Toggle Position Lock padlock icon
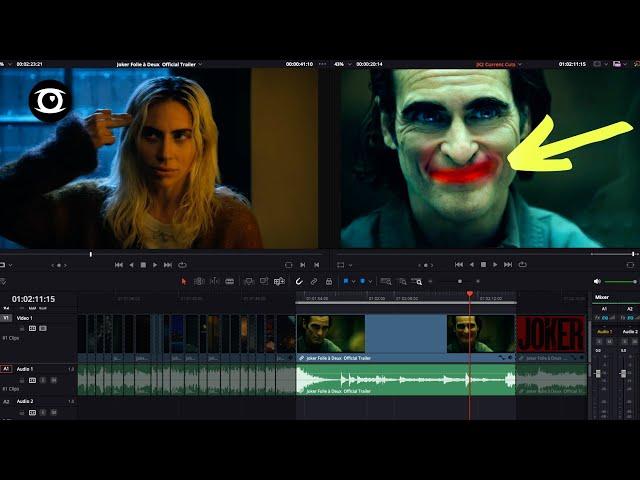 pos(329,281)
